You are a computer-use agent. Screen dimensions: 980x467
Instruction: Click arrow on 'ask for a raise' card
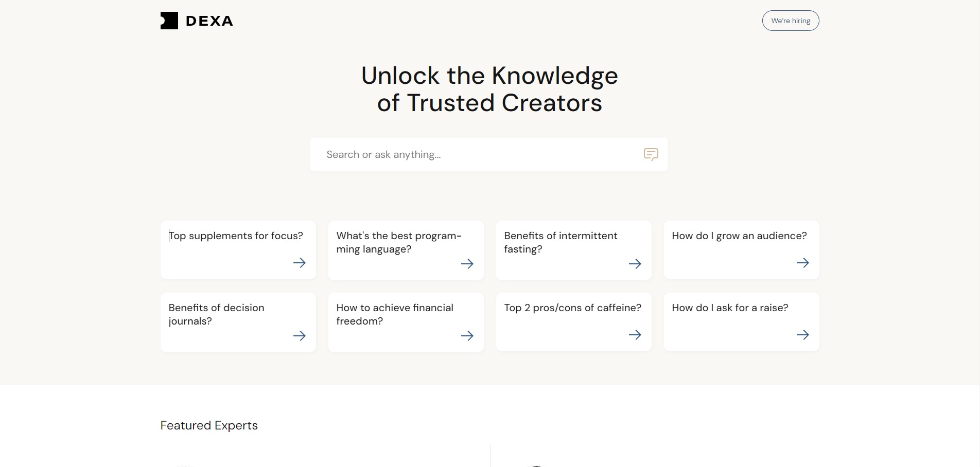pos(803,335)
